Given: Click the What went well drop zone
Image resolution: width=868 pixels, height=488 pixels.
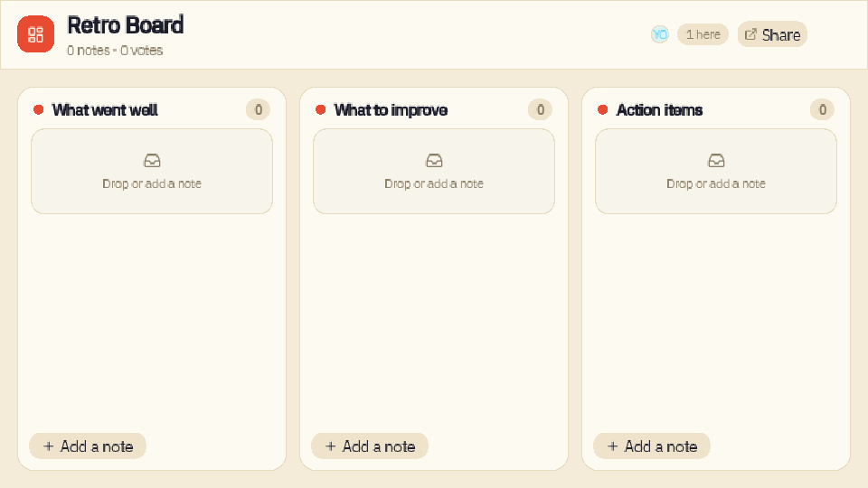Looking at the screenshot, I should pyautogui.click(x=152, y=172).
